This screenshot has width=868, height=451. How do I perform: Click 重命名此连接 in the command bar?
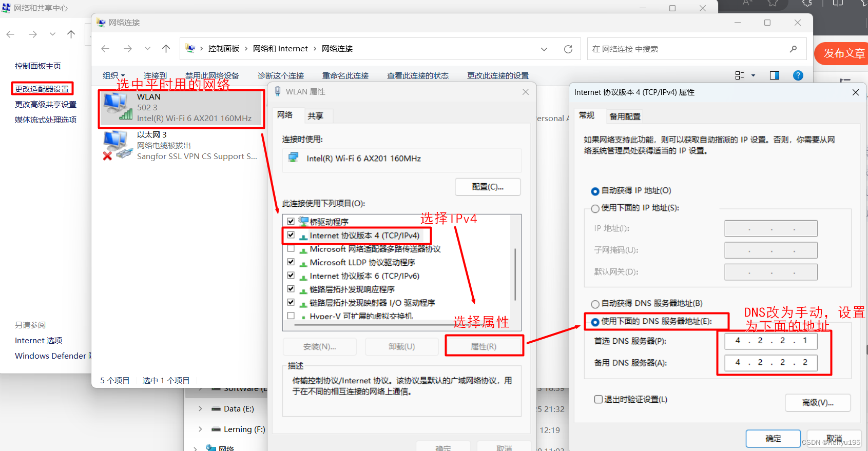[x=345, y=75]
